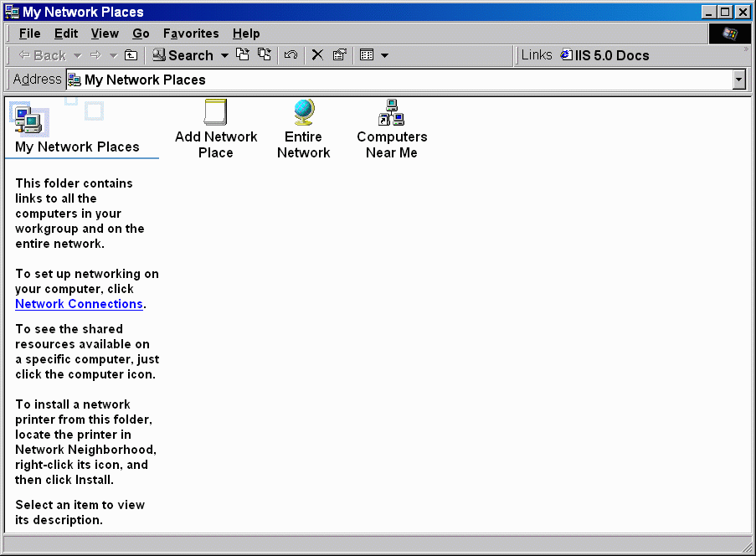The width and height of the screenshot is (756, 556).
Task: Open the View menu
Action: (105, 33)
